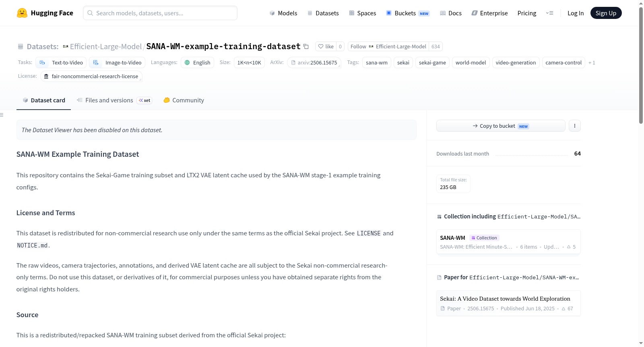Open the Community tab
This screenshot has width=644, height=347.
pyautogui.click(x=184, y=100)
